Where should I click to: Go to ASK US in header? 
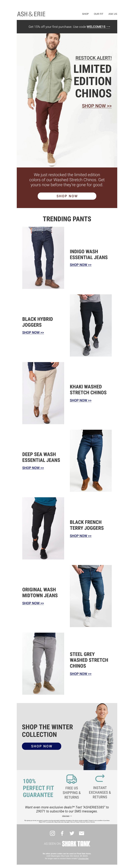113,14
